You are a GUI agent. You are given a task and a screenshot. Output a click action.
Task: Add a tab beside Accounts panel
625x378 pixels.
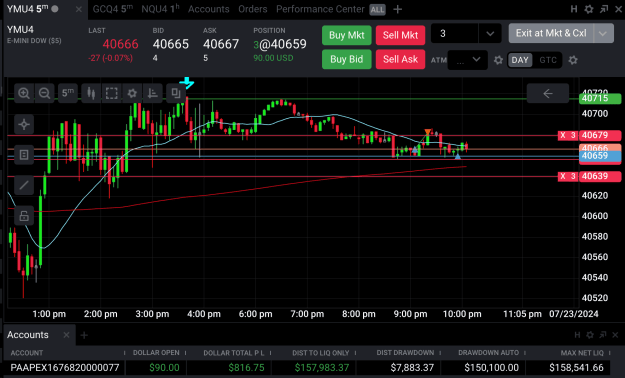84,335
